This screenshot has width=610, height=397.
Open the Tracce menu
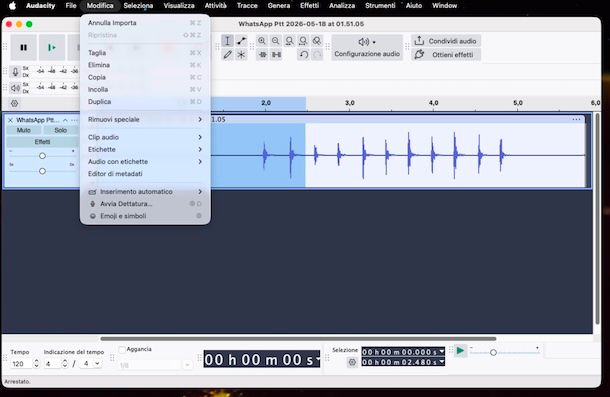pyautogui.click(x=247, y=5)
